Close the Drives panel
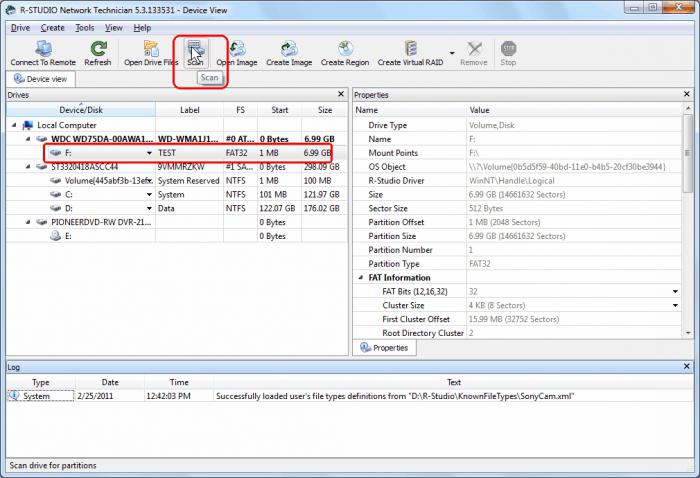Screen dimensions: 700x478 (341, 94)
